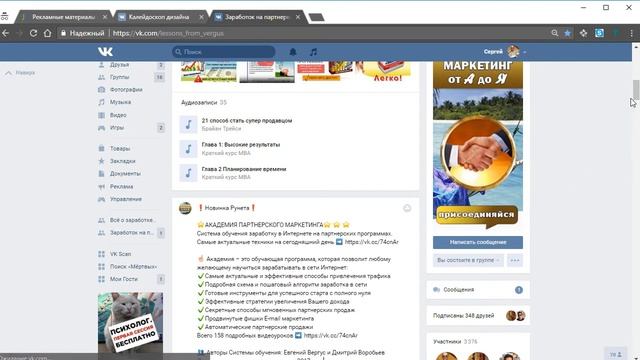
Task: Click the Написать сообщение button
Action: 478,242
